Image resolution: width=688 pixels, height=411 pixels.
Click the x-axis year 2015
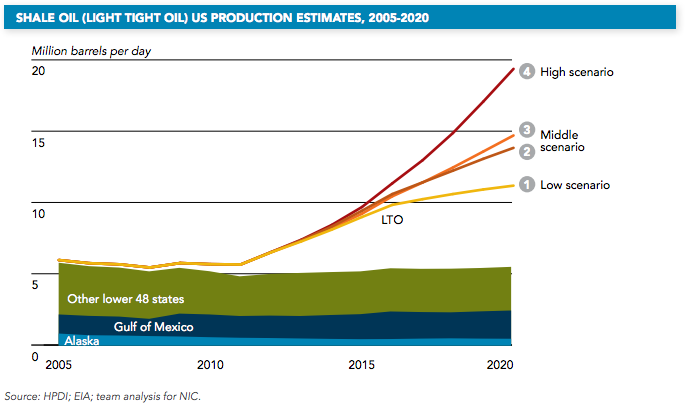click(362, 365)
